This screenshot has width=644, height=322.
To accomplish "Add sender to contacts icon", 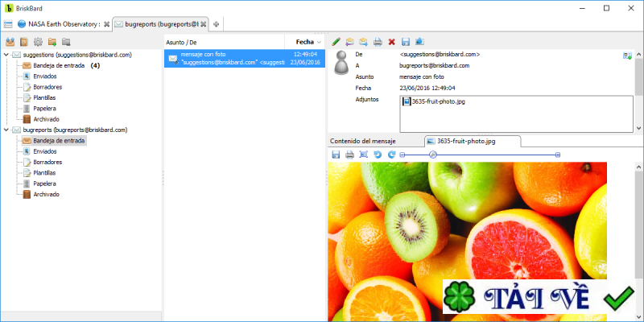I will tap(627, 56).
